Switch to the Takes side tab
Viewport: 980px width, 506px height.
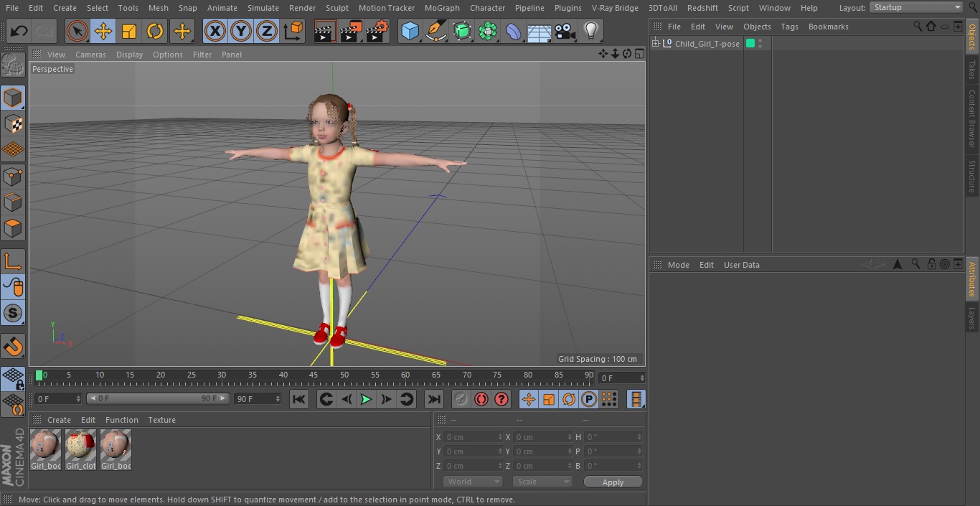(972, 70)
